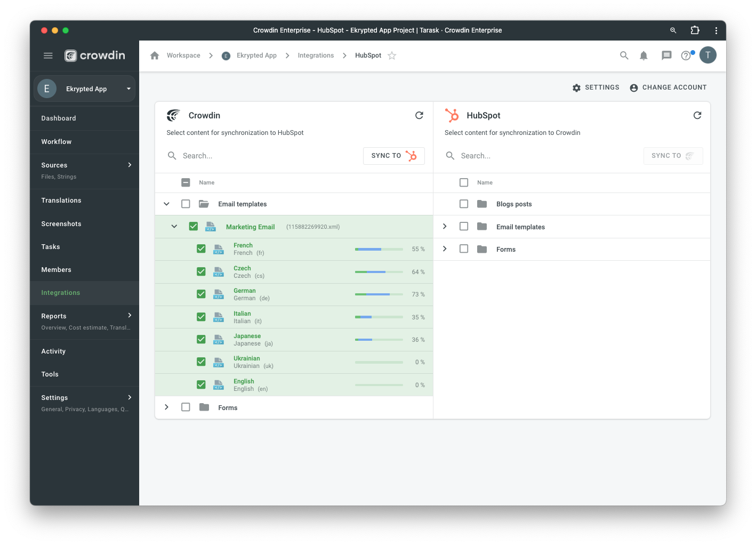This screenshot has height=545, width=756.
Task: Open Ekrypted App project dropdown
Action: pyautogui.click(x=85, y=89)
